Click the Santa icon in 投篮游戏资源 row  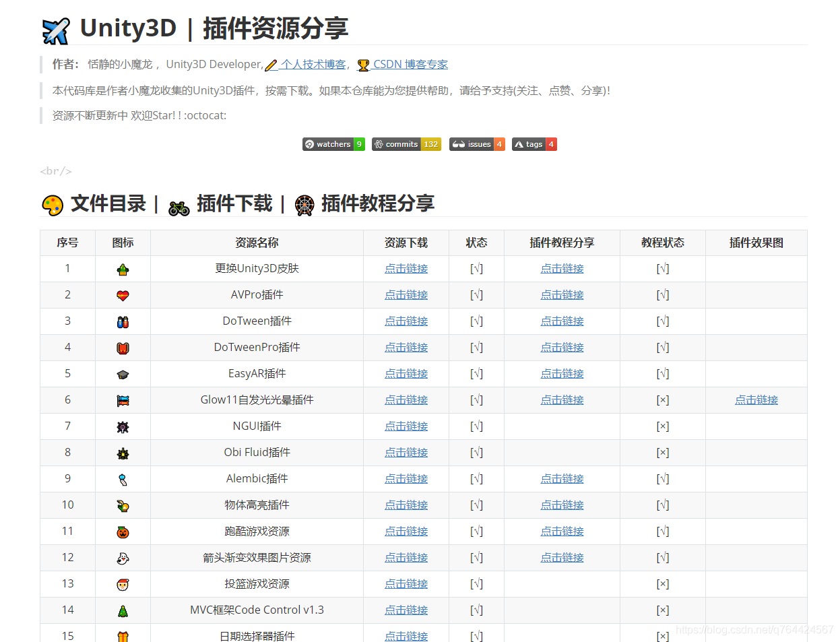click(123, 585)
